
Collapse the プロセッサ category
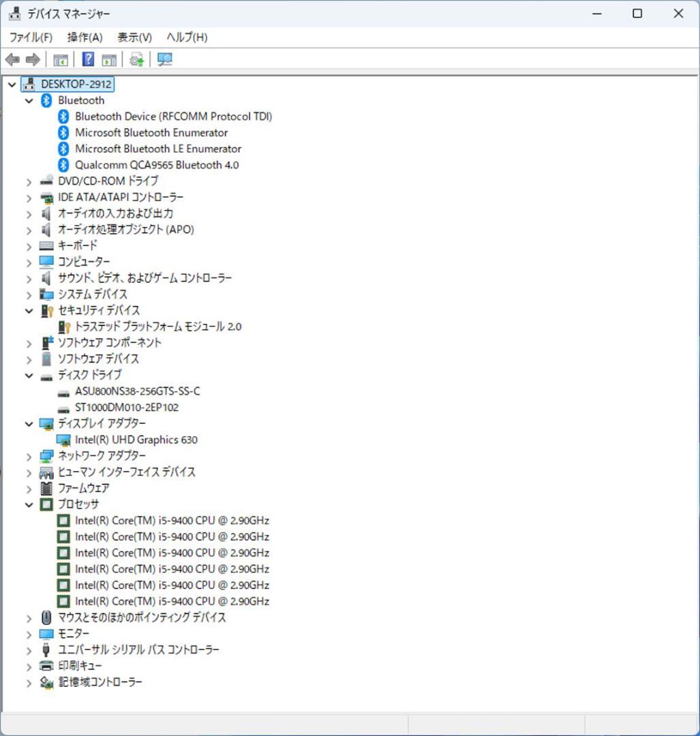click(29, 504)
